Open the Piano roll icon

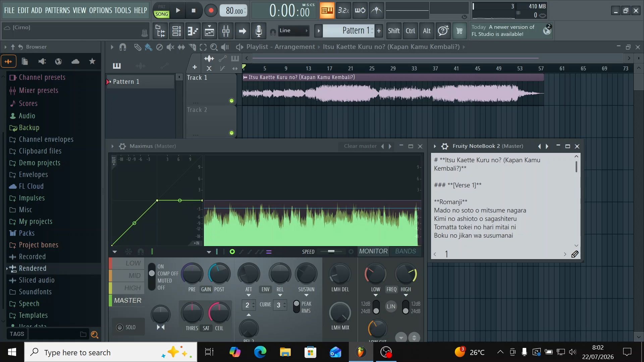[x=193, y=31]
